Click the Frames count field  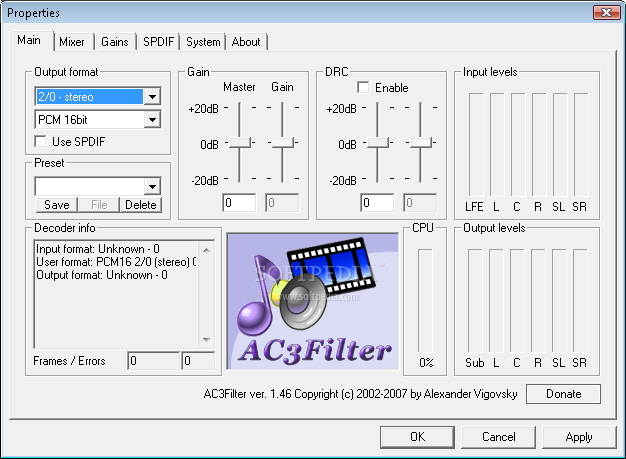[x=154, y=361]
